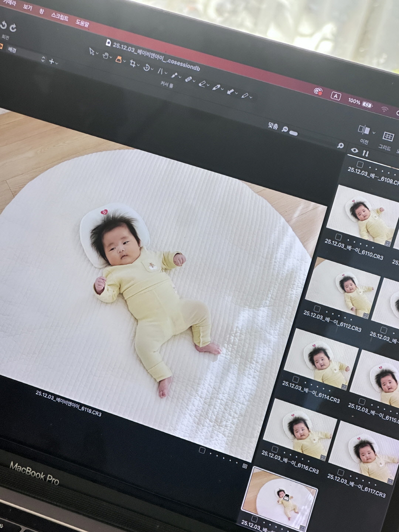This screenshot has width=399, height=532.
Task: Open the Pan hand tool dropdown chevron
Action: click(x=111, y=58)
